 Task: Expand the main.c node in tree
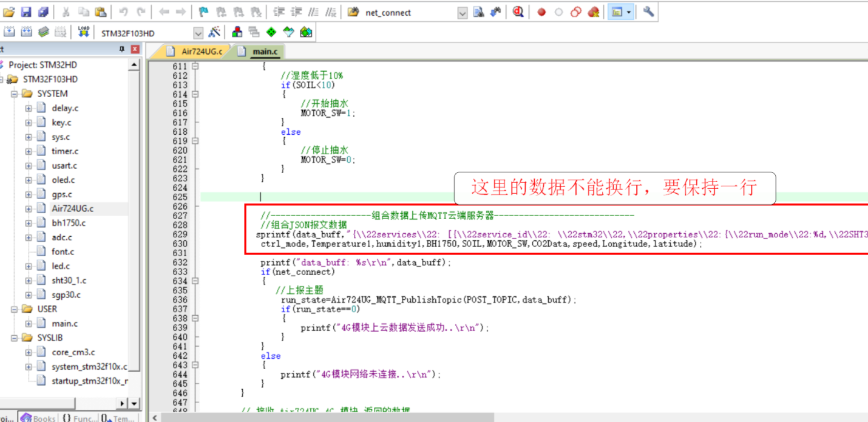29,324
